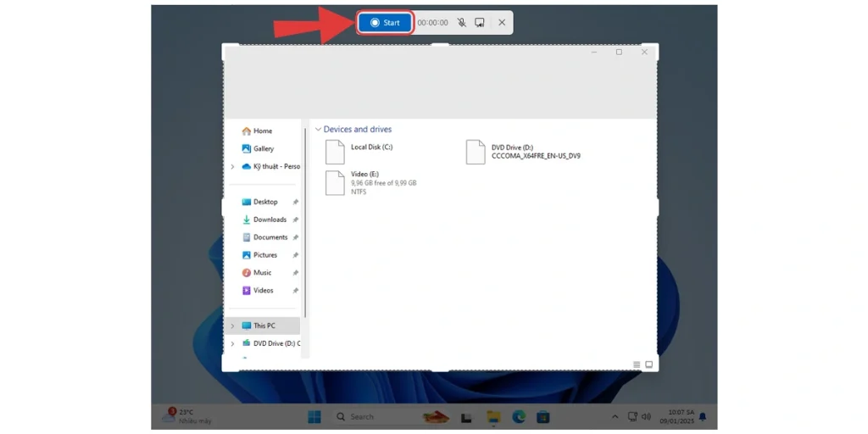Collapse the Devices and drives group
This screenshot has height=434, width=868.
tap(318, 130)
